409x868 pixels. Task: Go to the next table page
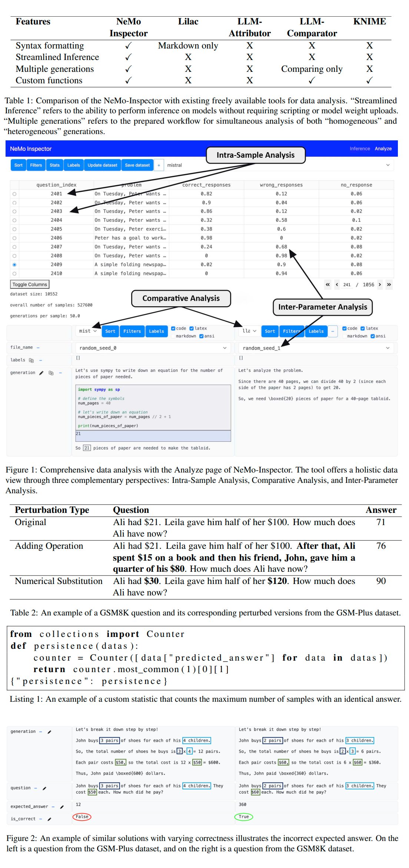(x=380, y=284)
